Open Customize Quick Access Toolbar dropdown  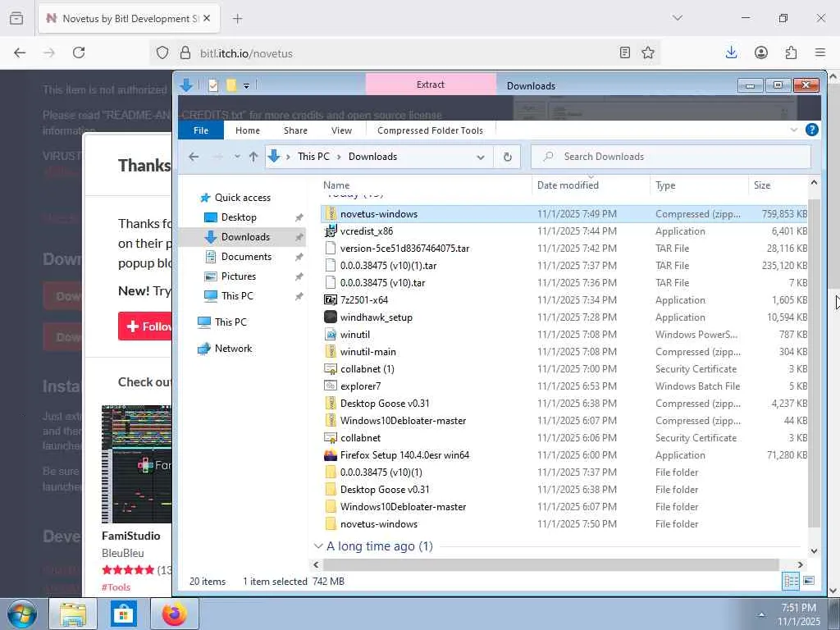(246, 85)
